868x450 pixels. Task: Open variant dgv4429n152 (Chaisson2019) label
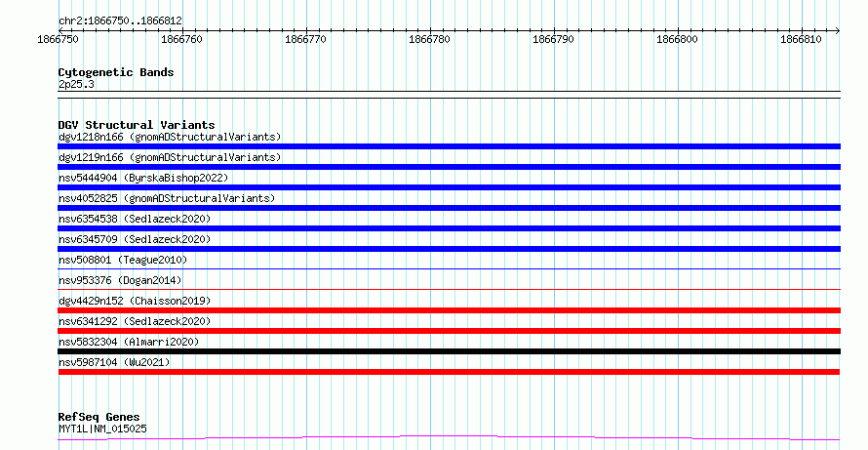135,301
